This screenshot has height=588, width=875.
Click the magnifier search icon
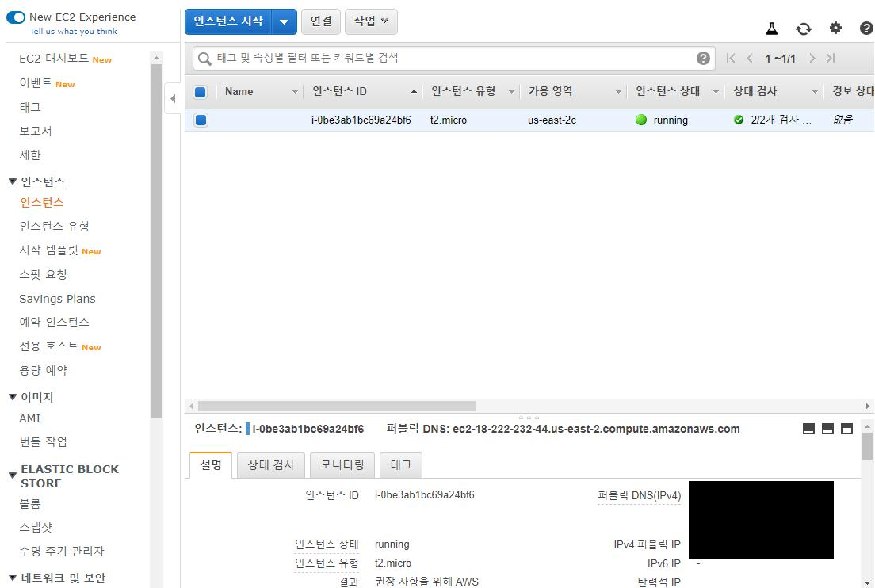204,59
